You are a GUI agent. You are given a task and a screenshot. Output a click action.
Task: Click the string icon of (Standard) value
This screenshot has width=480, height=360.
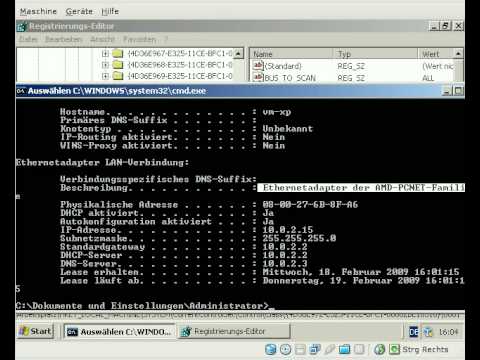258,66
